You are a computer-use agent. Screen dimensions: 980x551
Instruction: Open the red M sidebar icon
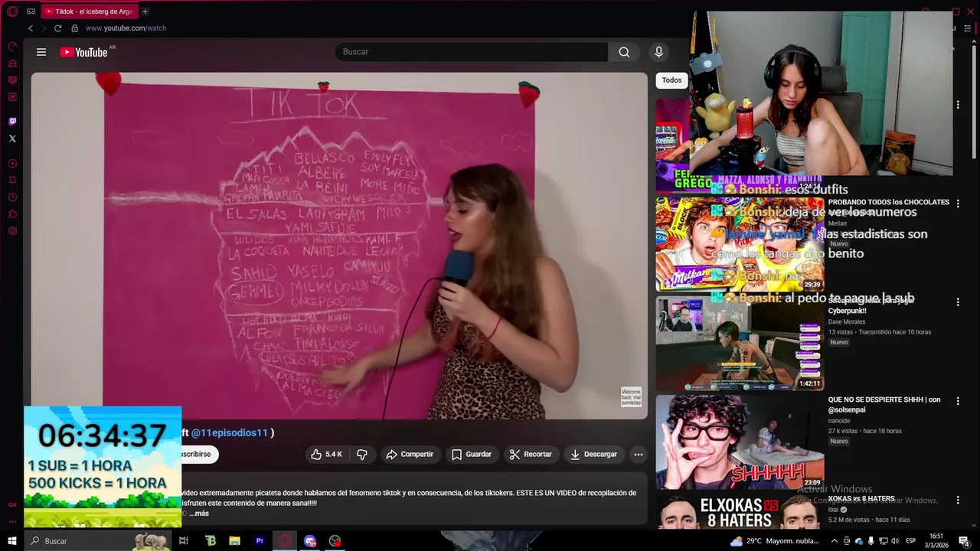coord(12,97)
